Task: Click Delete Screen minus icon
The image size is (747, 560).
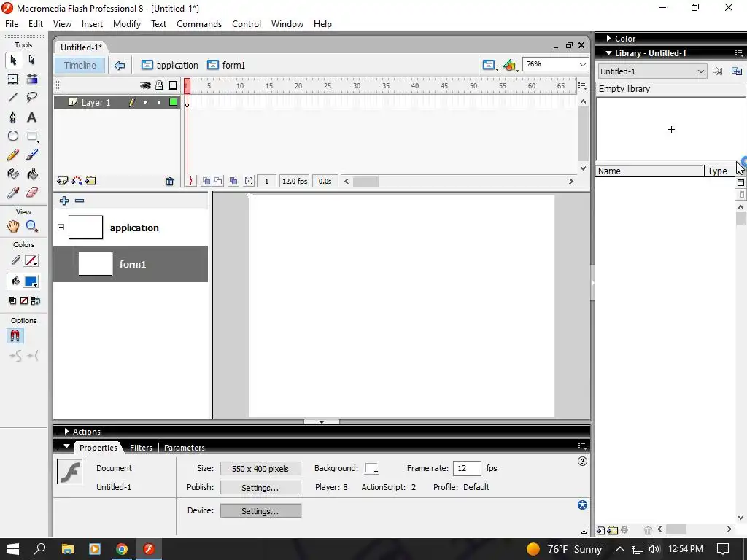Action: [x=80, y=201]
